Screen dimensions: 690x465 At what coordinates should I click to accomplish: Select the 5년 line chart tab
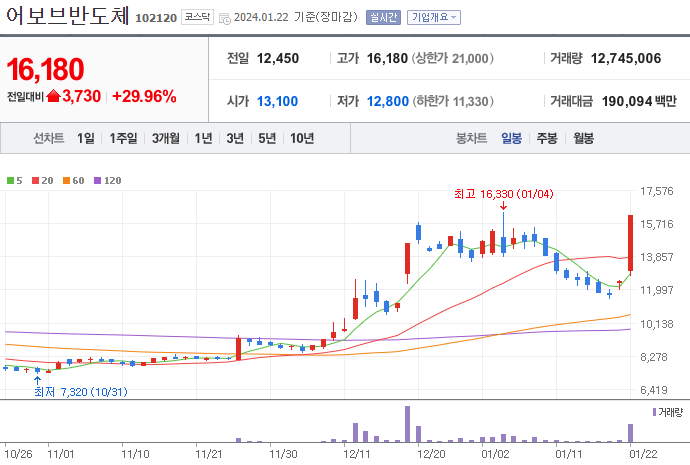click(x=267, y=138)
